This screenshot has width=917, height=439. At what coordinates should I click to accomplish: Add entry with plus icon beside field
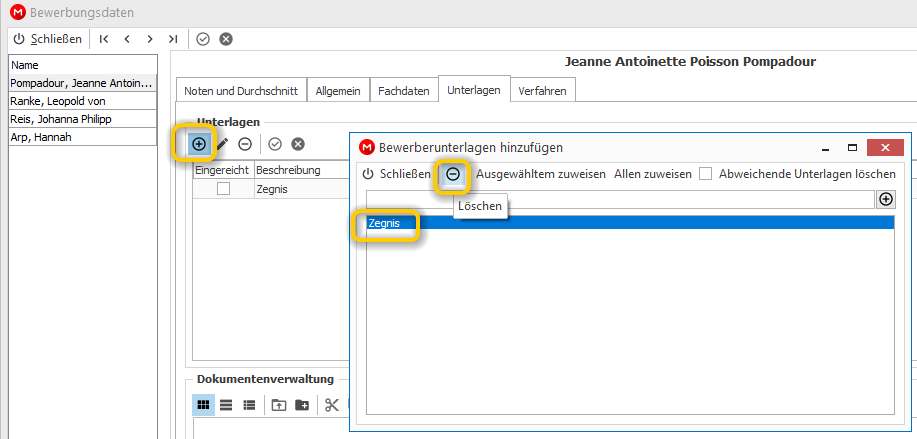(x=886, y=199)
